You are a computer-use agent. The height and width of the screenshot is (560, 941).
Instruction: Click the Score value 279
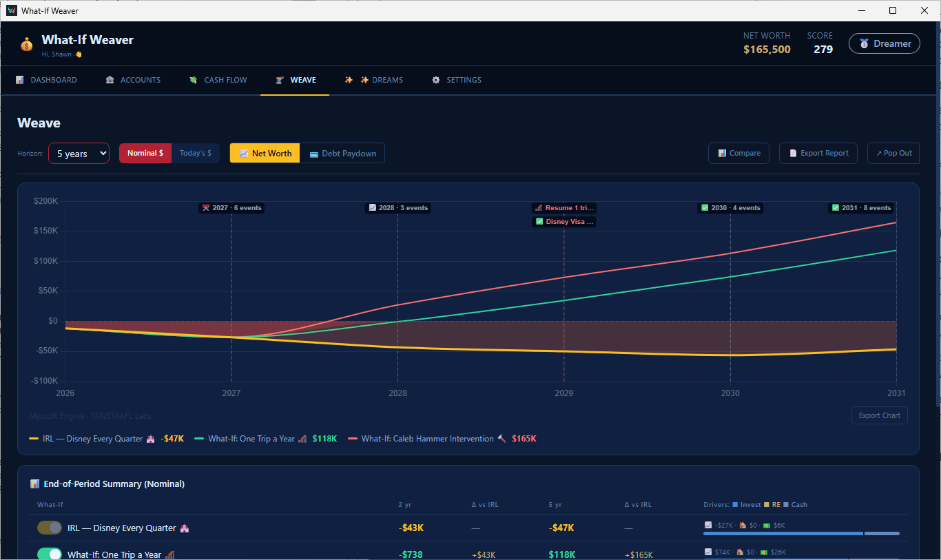pyautogui.click(x=823, y=50)
